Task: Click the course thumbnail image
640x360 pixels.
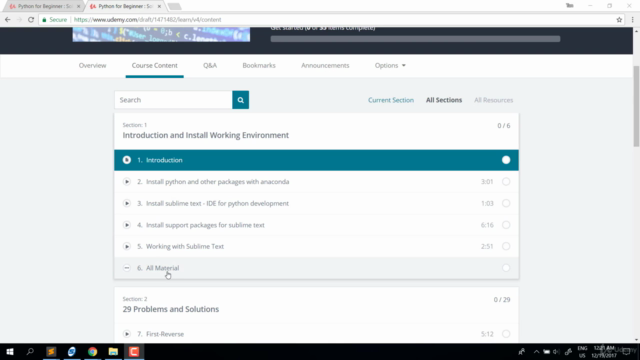Action: tap(161, 34)
